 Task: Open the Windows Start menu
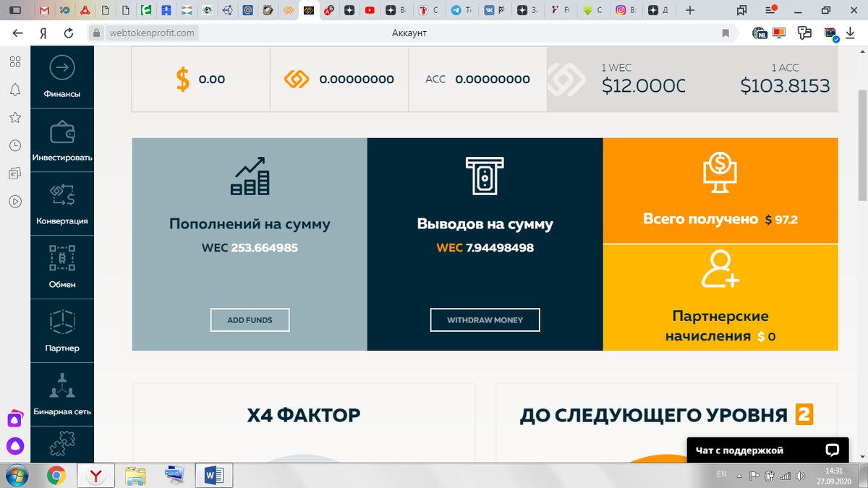[17, 475]
